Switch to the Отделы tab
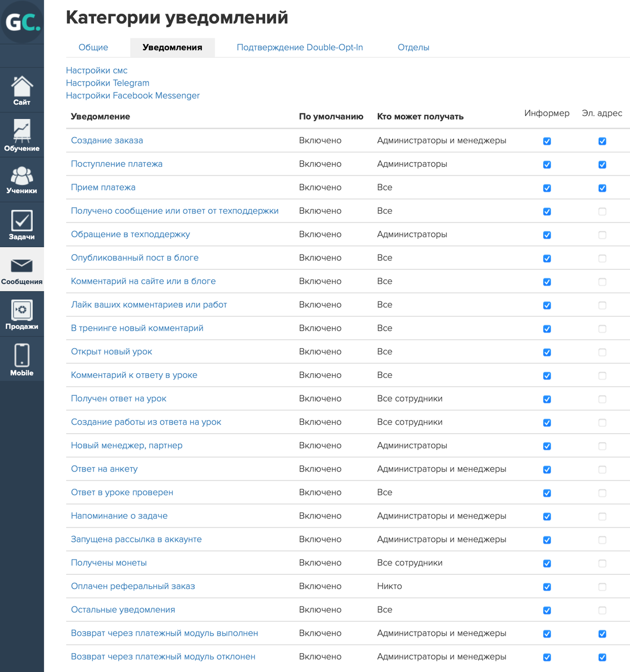 tap(413, 47)
